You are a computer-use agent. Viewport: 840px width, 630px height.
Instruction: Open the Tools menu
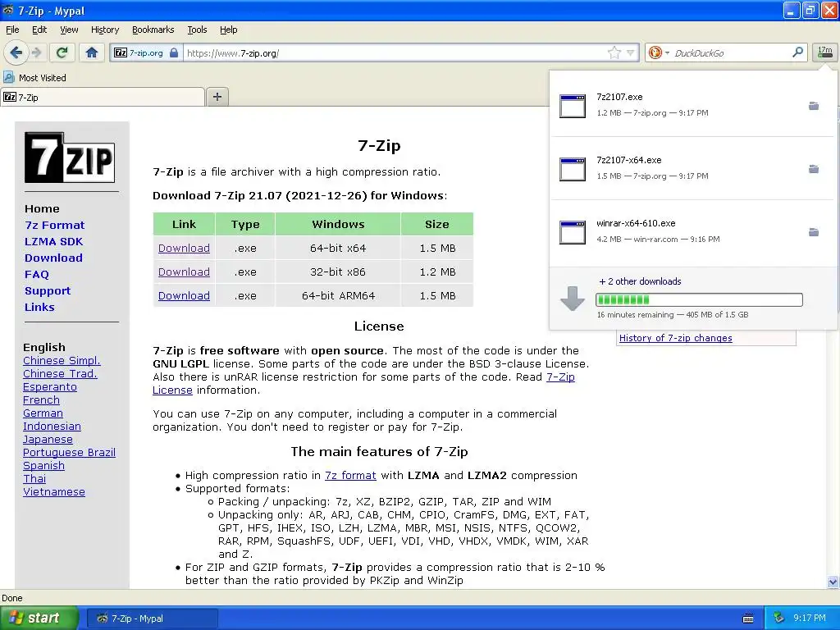point(197,30)
